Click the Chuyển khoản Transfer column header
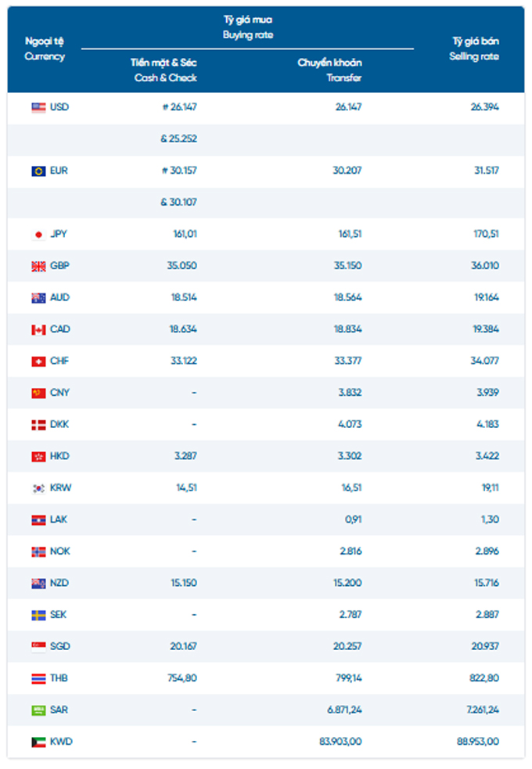Screen dimensions: 532x769 329,70
